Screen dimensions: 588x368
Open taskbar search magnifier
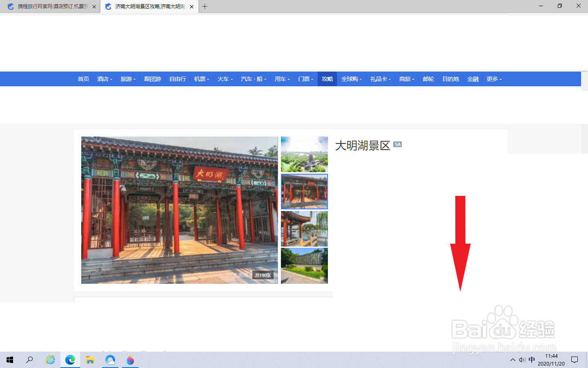tap(29, 360)
